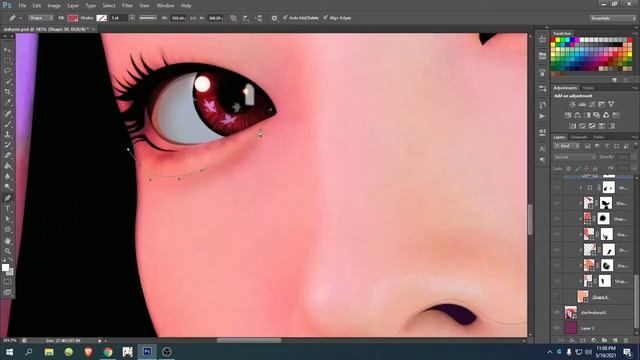Viewport: 640px width, 360px height.
Task: Open path operations in options bar
Action: (x=233, y=18)
